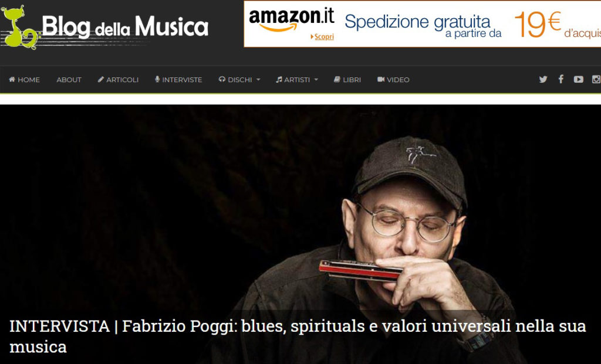The image size is (601, 364).
Task: Expand the ARTISTI dropdown arrow
Action: (316, 80)
